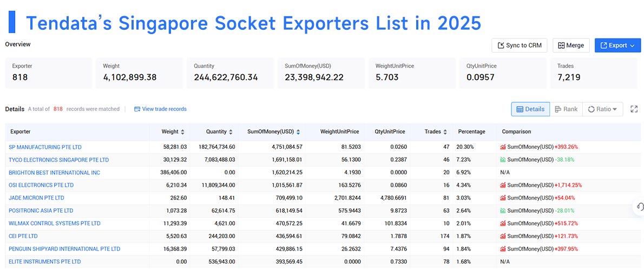Click the SumOfMoney 23,398,942.22 overview card
This screenshot has width=644, height=269.
click(x=321, y=73)
